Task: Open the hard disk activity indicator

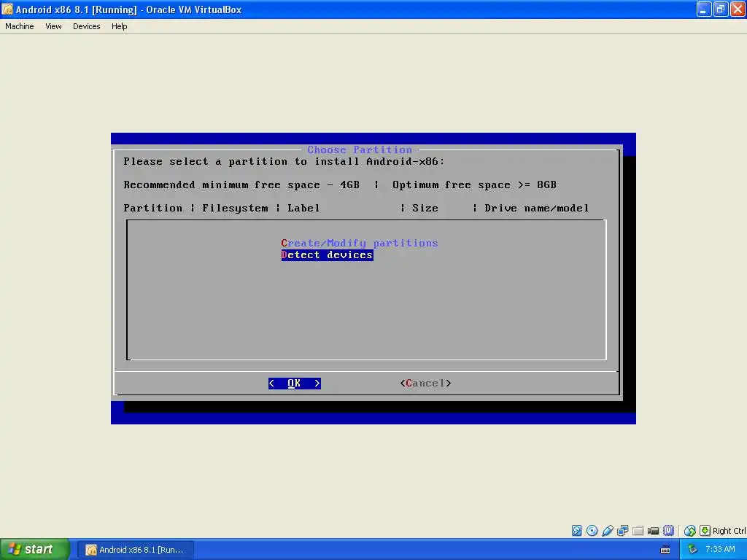Action: [x=576, y=531]
